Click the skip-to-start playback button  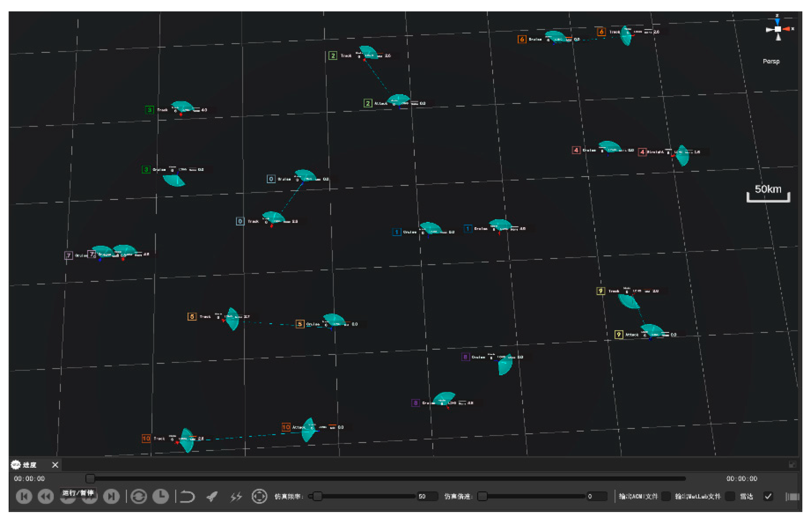pyautogui.click(x=24, y=497)
